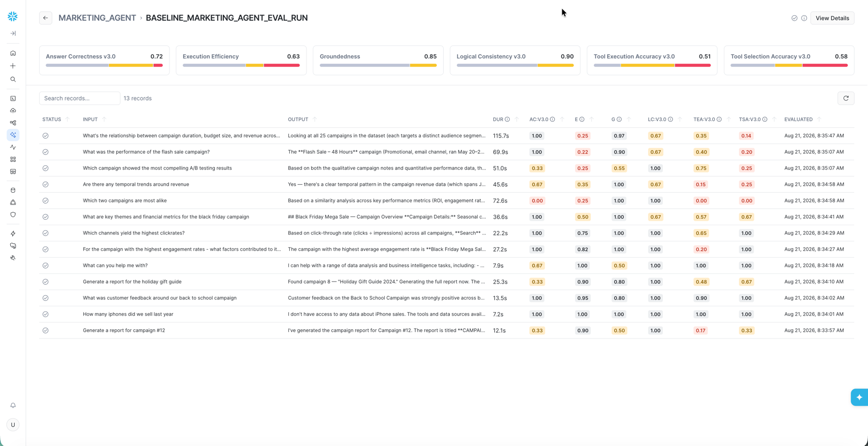Expand the collapsed left navigation sidebar

click(13, 33)
